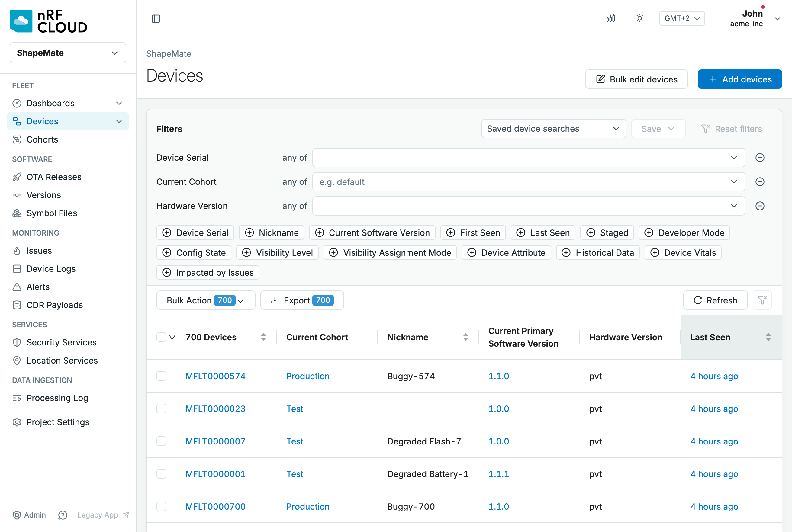Open the Bulk Action 700 dropdown

[206, 300]
